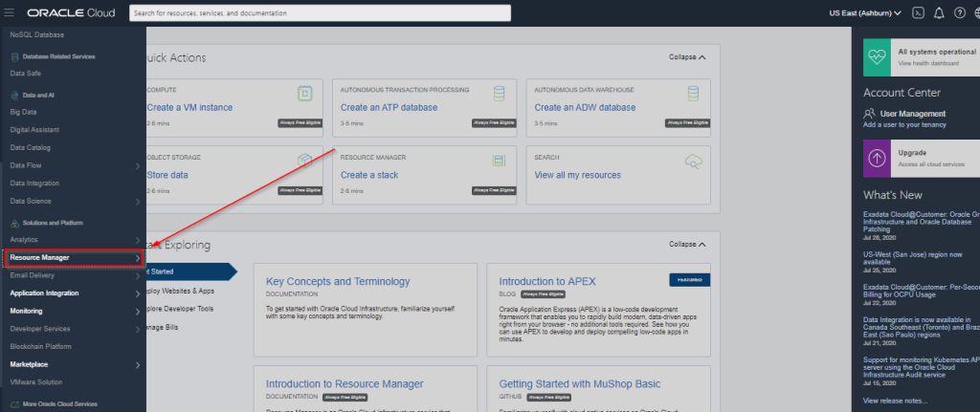
Task: Collapse the Start Exploring section
Action: click(x=687, y=244)
